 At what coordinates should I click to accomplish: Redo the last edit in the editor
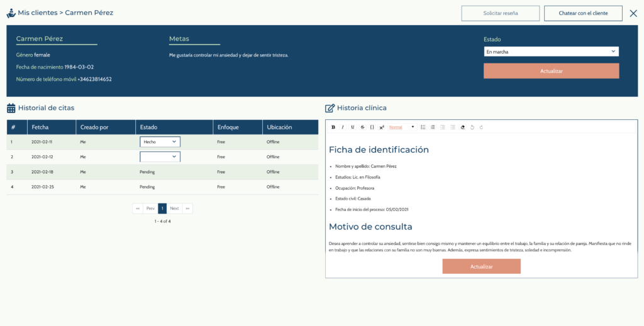481,127
